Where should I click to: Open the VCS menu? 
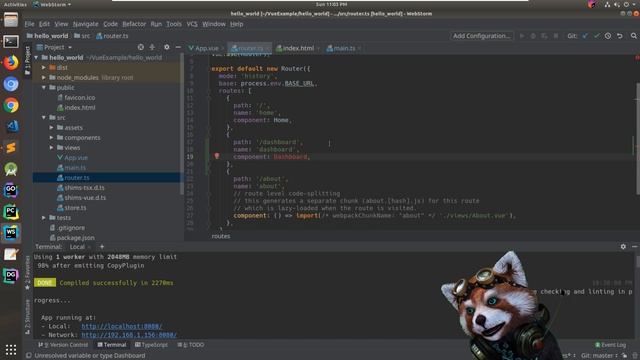[192, 24]
